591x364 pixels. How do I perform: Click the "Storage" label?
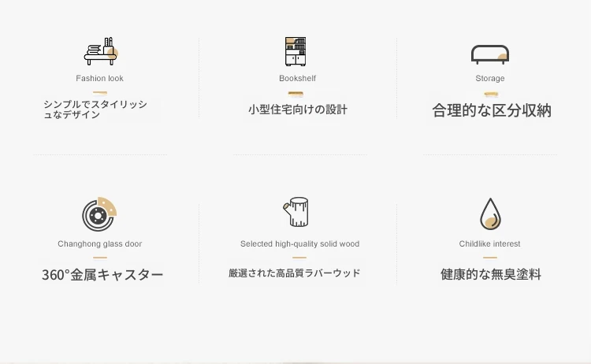[x=490, y=78]
